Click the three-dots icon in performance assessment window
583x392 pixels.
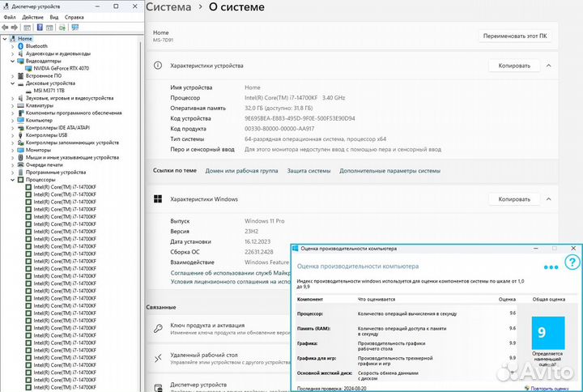(551, 266)
